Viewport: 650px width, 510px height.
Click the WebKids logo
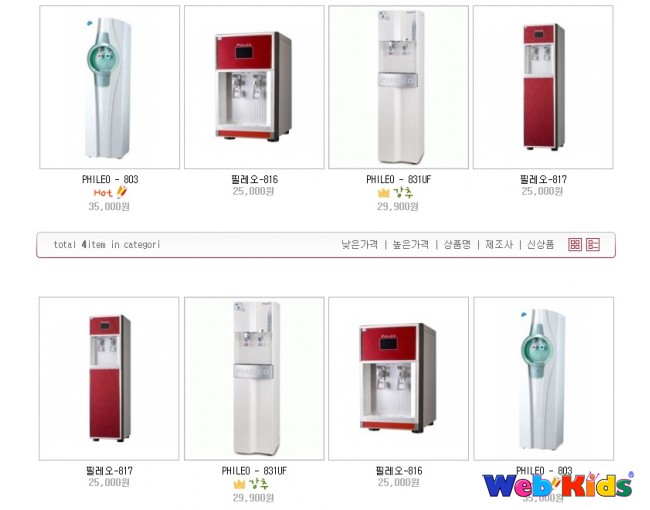(x=558, y=484)
